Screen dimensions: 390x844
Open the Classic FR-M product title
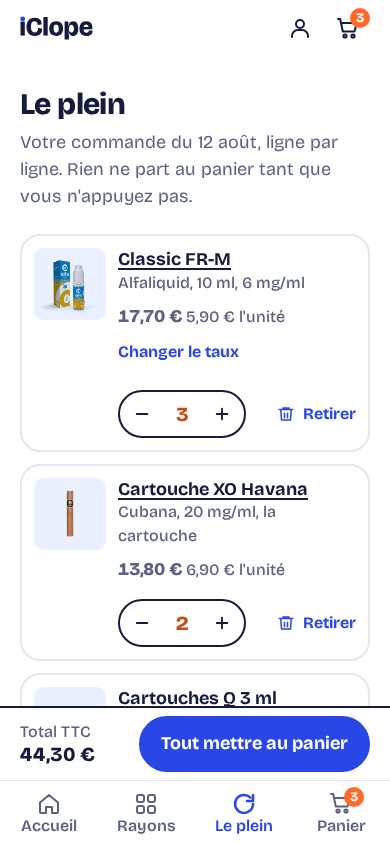pos(174,259)
